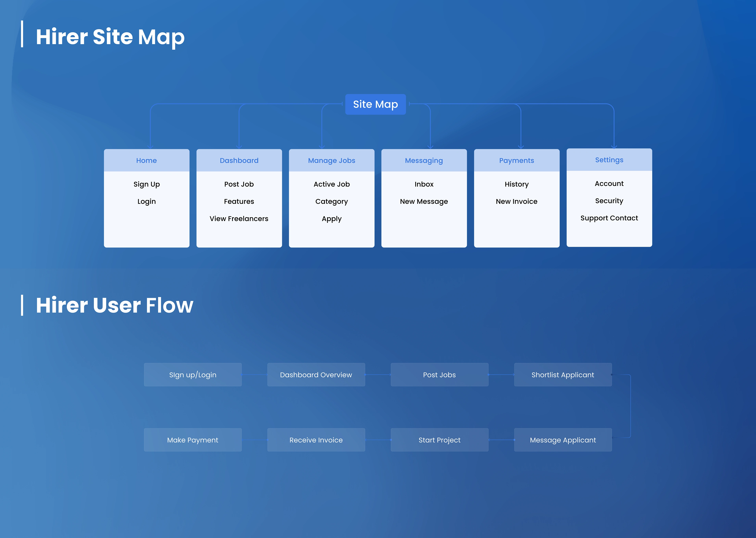The height and width of the screenshot is (538, 756).
Task: Click the Site Map root node
Action: pos(375,104)
